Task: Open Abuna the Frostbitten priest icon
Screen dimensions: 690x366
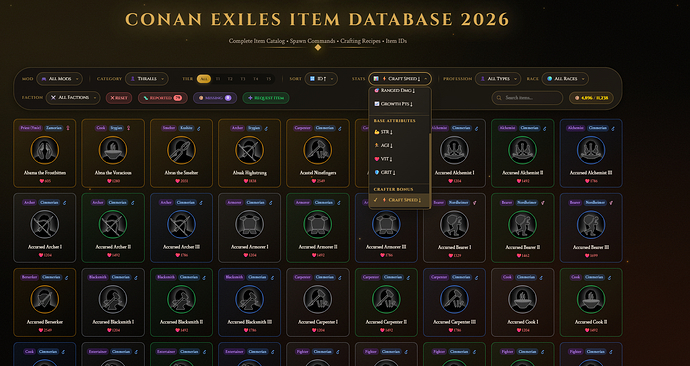Action: (44, 150)
